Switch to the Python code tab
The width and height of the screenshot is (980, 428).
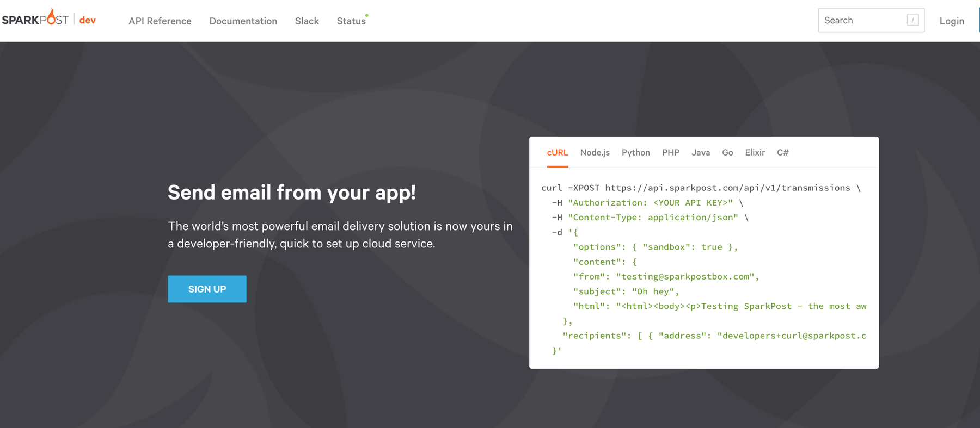pos(636,153)
